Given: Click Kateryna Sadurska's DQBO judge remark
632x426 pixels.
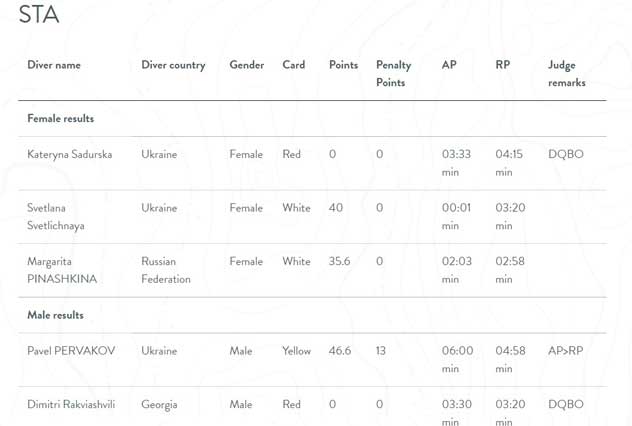Looking at the screenshot, I should click(566, 154).
